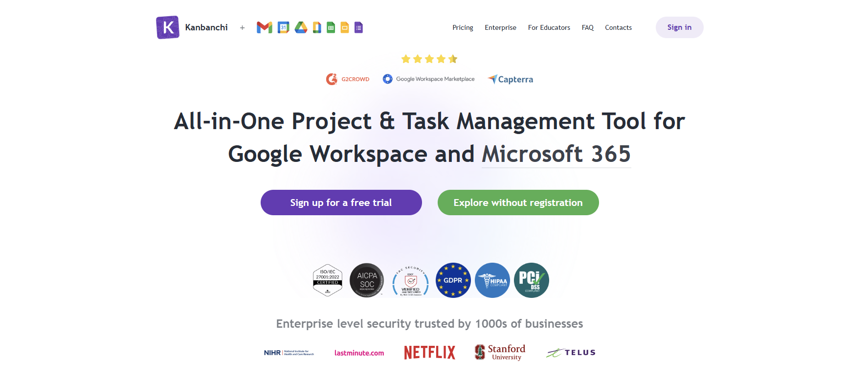
Task: Click the Netflix logo
Action: click(x=430, y=353)
